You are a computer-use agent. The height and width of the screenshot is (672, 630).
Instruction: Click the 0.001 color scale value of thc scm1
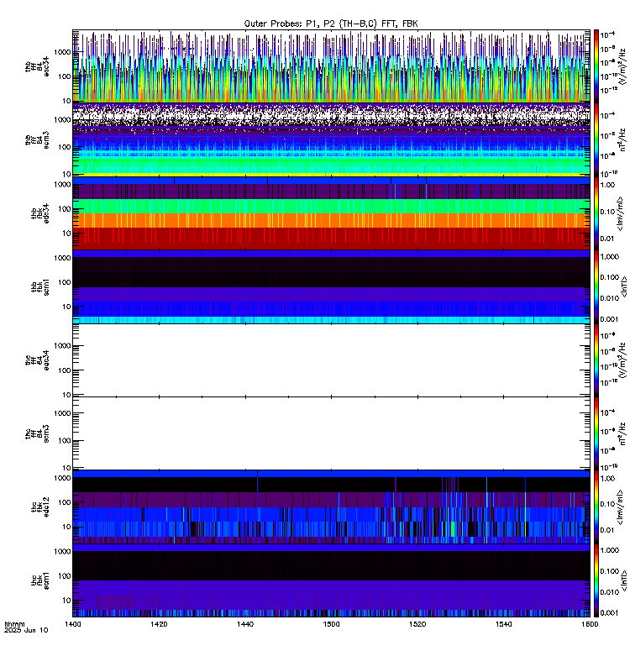[x=610, y=613]
